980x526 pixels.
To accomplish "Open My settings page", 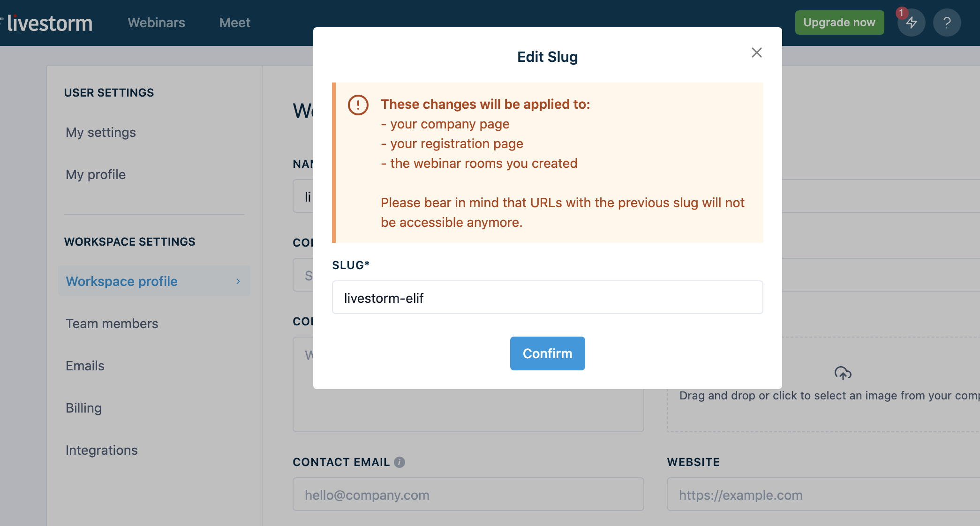I will [x=101, y=133].
